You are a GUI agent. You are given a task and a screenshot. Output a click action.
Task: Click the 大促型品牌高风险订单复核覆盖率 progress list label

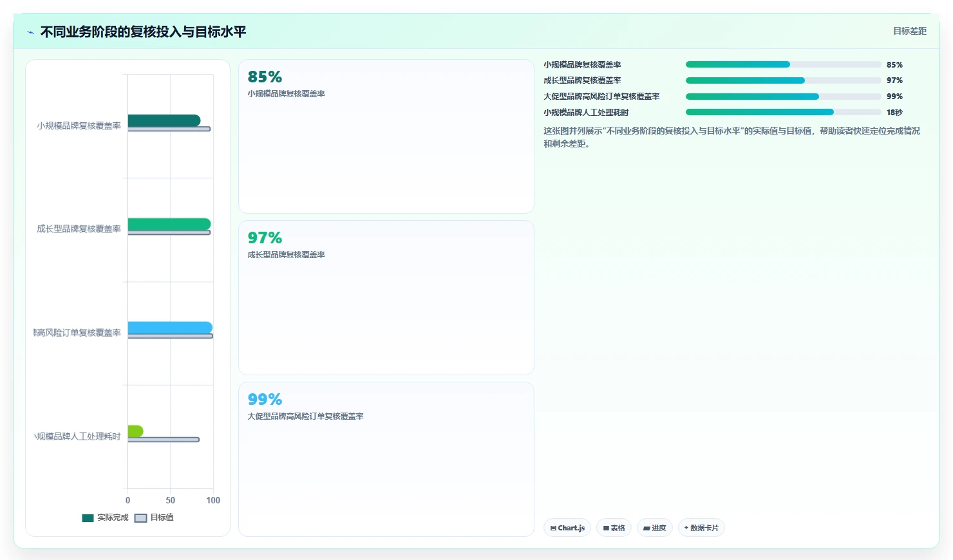[601, 97]
